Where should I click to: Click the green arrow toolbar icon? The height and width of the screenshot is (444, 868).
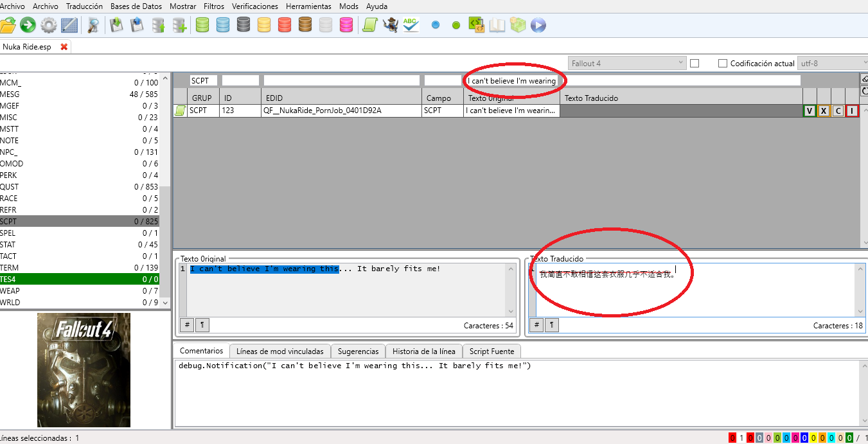pyautogui.click(x=28, y=25)
